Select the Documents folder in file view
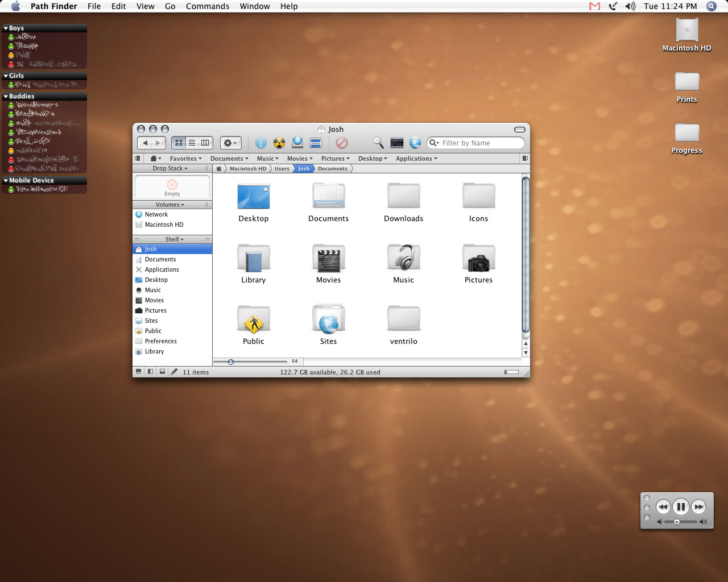This screenshot has width=728, height=582. 328,196
